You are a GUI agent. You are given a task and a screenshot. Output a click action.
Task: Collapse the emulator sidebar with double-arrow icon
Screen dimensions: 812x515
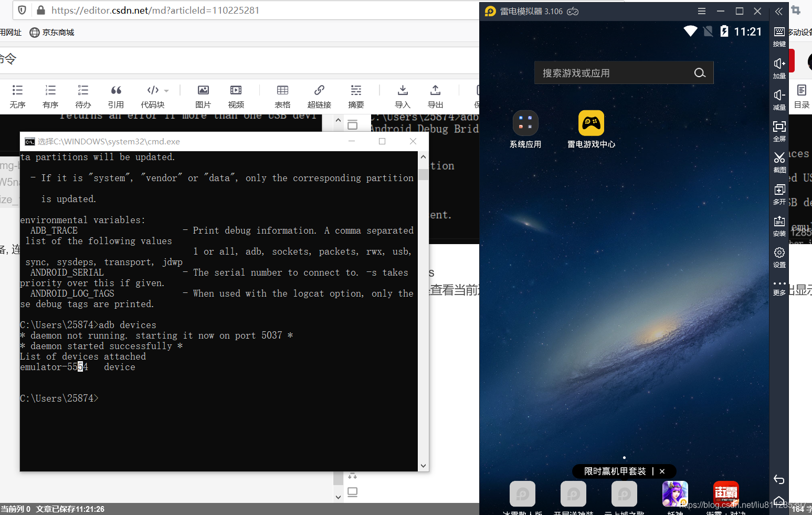tap(779, 11)
